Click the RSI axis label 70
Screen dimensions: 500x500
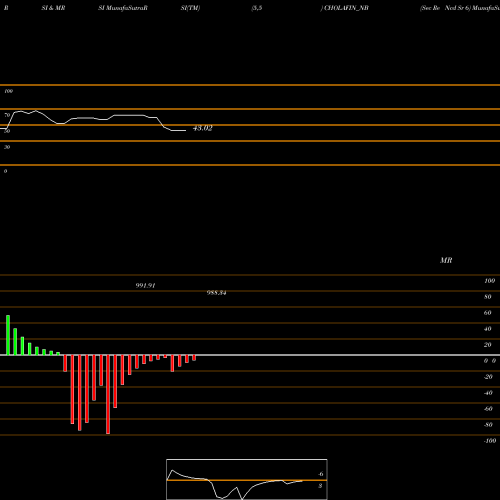[x=7, y=115]
